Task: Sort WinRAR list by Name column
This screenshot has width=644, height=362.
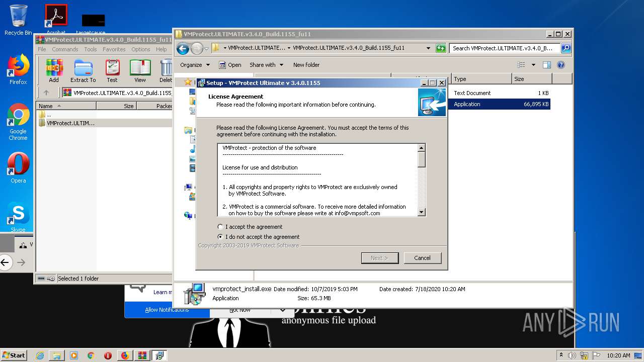Action: 66,106
